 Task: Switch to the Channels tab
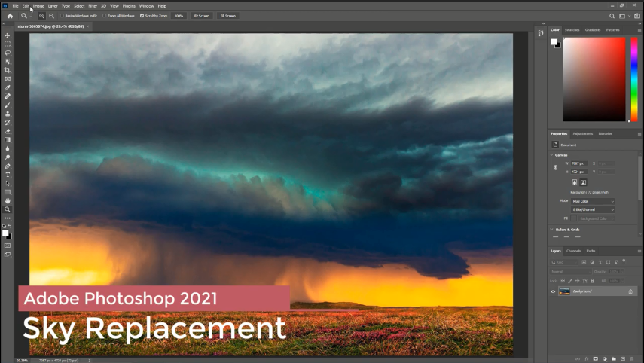pos(573,251)
